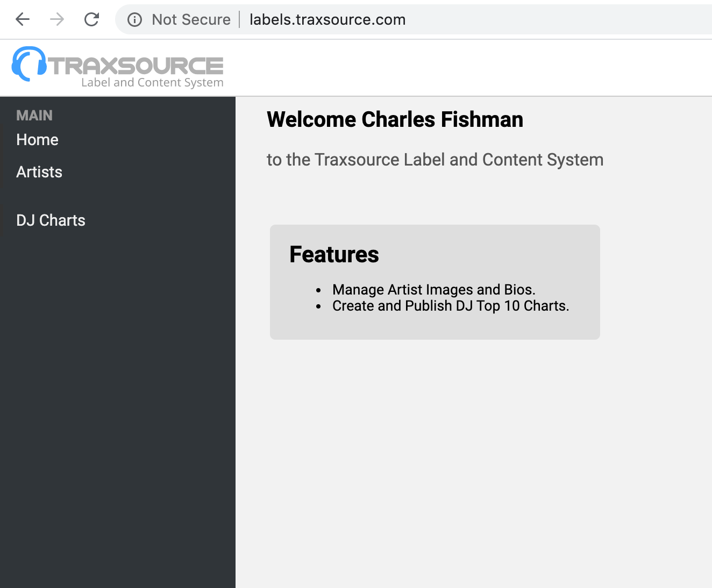Open Home in the sidebar
The width and height of the screenshot is (712, 588).
37,140
